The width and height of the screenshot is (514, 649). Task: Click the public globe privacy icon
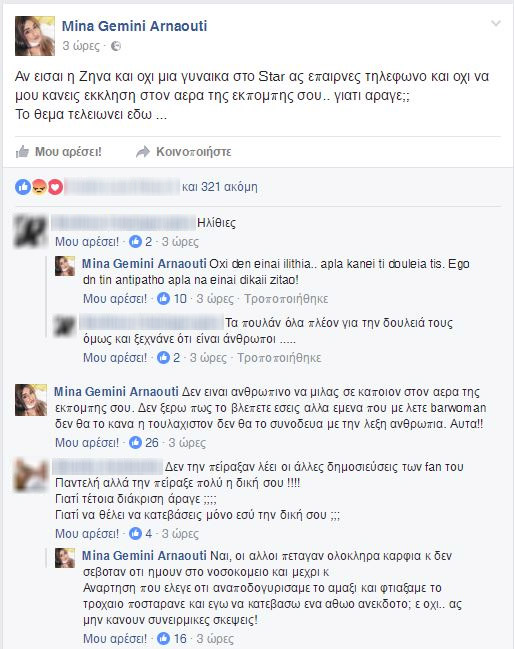coord(116,46)
